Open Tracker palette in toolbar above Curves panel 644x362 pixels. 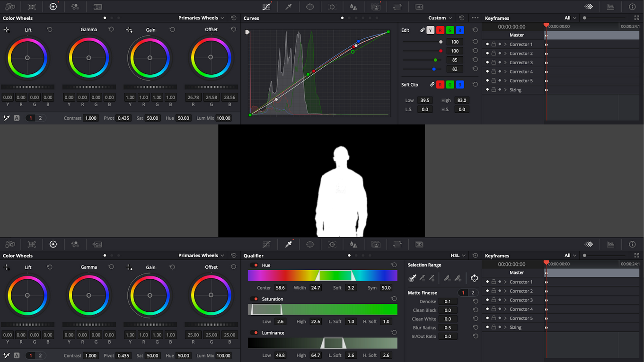pos(332,7)
